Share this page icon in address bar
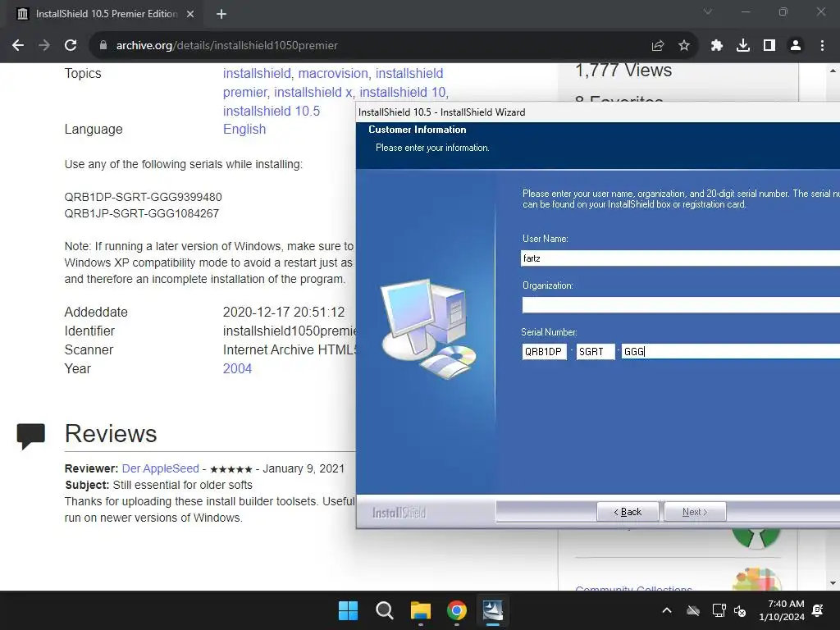This screenshot has height=630, width=840. (x=658, y=46)
